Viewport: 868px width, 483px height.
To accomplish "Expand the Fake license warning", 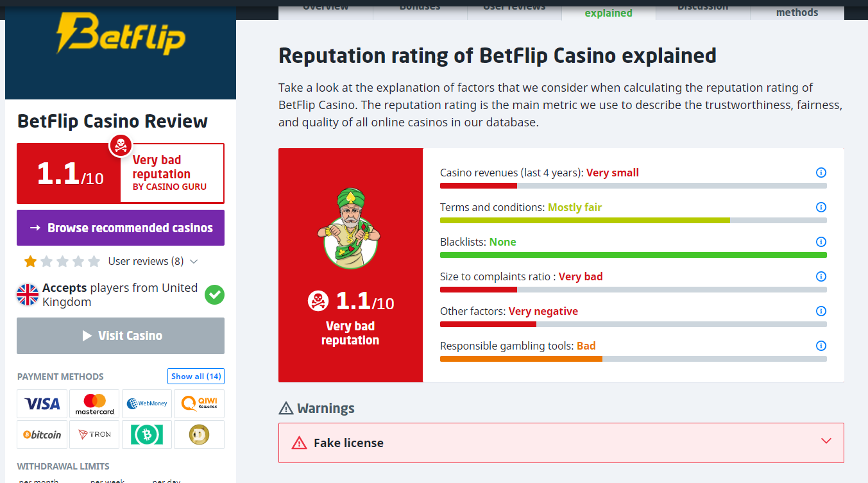I will tap(826, 441).
